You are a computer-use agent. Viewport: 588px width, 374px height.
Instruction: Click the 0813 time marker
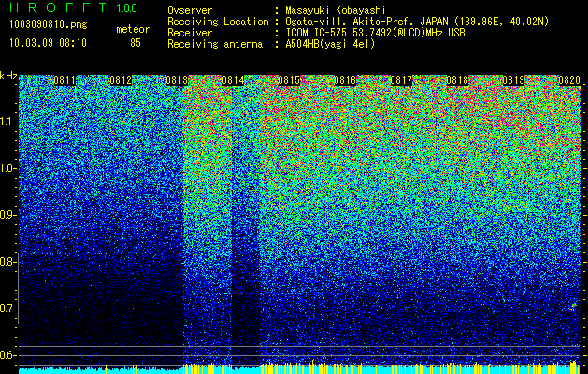tap(177, 80)
